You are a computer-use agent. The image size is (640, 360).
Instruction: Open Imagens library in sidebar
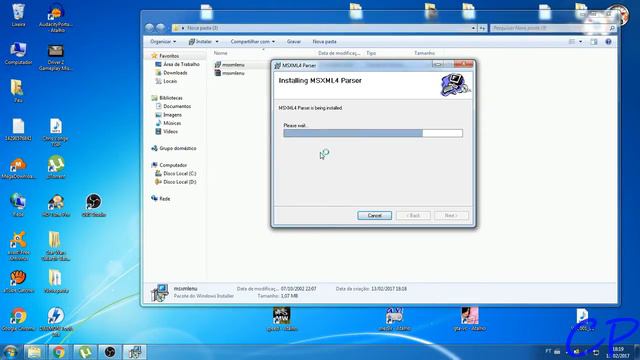pos(172,115)
